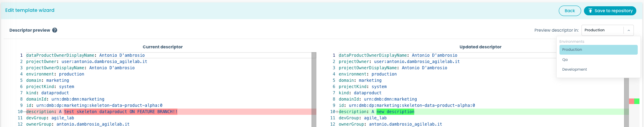Click the Production environment combo box
This screenshot has height=127, width=644.
point(607,30)
